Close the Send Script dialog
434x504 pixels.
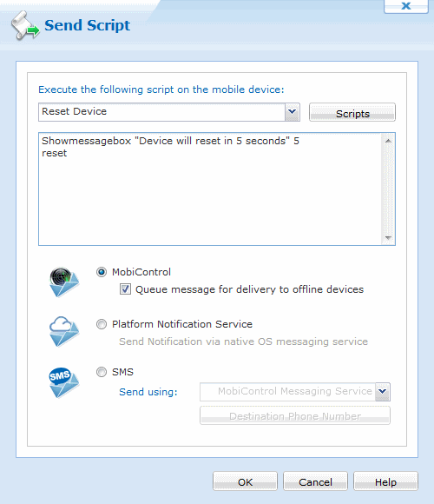[x=406, y=6]
